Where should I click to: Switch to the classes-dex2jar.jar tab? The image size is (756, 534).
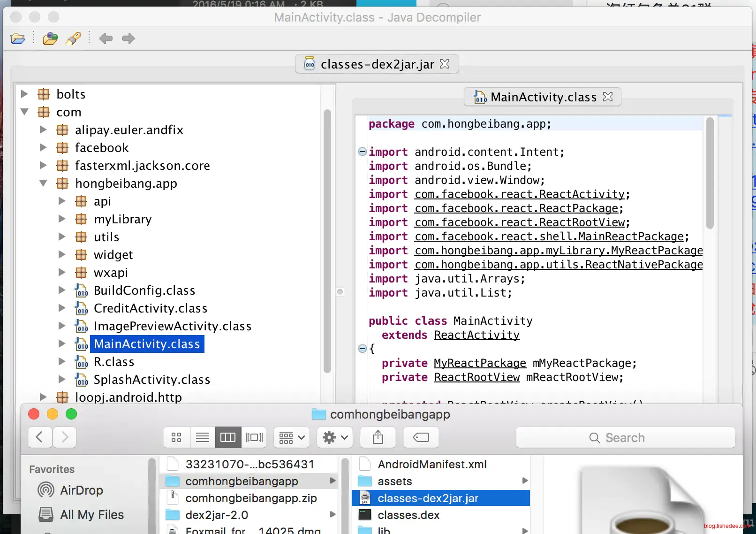pyautogui.click(x=377, y=64)
